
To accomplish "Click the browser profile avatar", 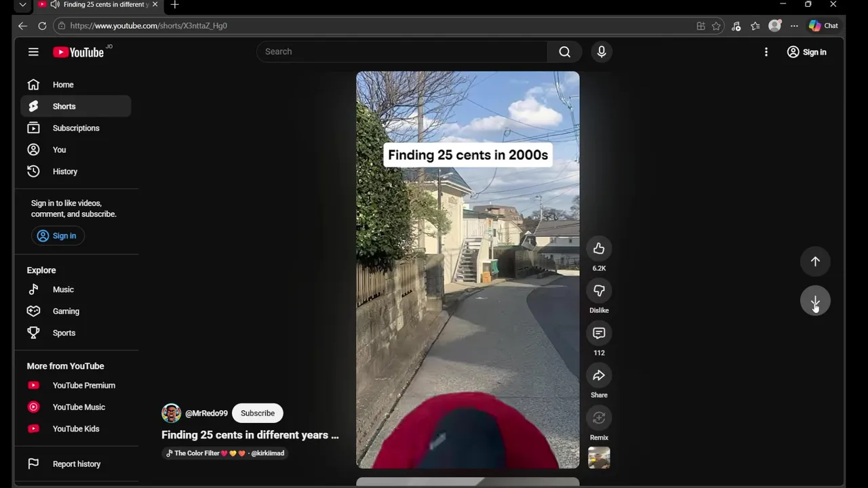I will click(774, 26).
